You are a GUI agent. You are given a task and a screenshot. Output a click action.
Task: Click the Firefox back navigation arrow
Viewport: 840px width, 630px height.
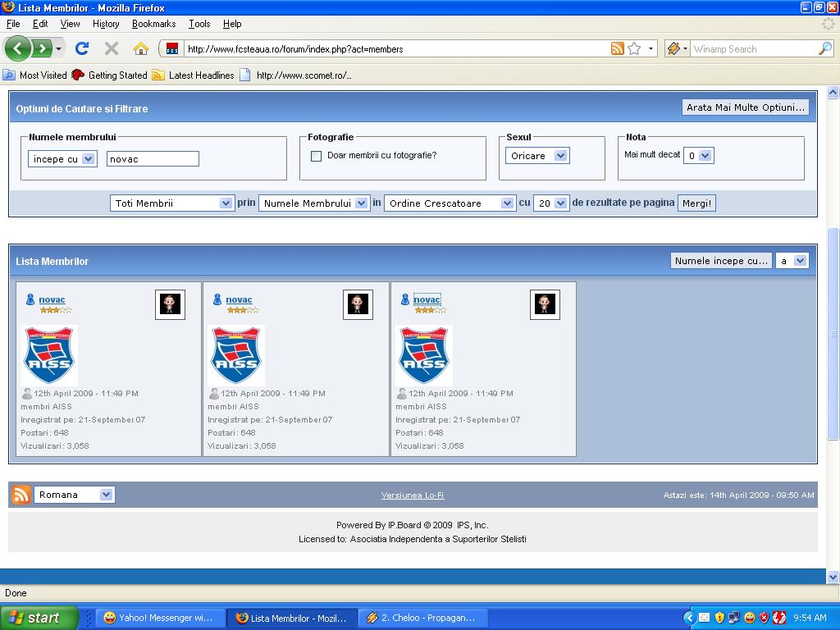click(18, 48)
